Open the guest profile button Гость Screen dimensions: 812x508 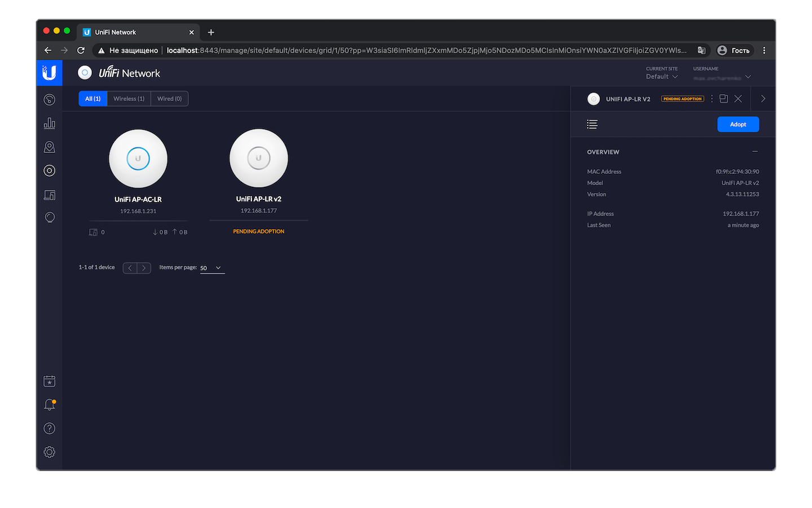pyautogui.click(x=734, y=50)
